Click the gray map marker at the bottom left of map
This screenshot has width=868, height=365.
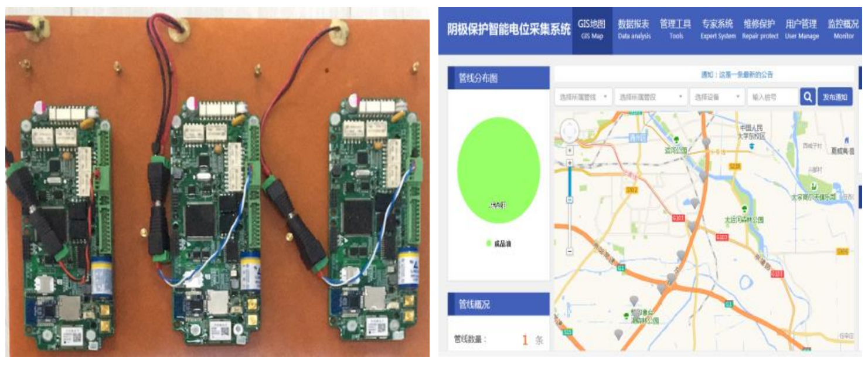618,334
